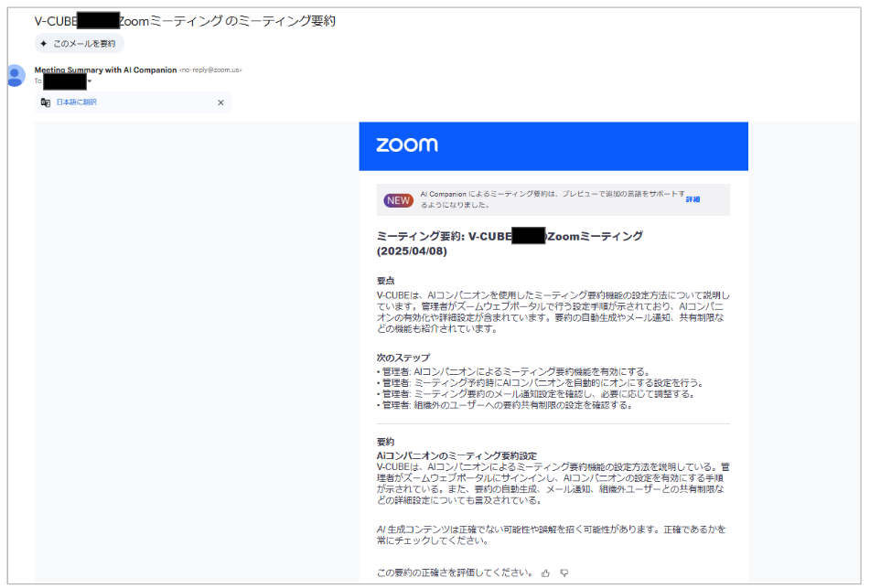Click the "日本語に翻訳" link
The width and height of the screenshot is (870, 588).
pyautogui.click(x=77, y=102)
